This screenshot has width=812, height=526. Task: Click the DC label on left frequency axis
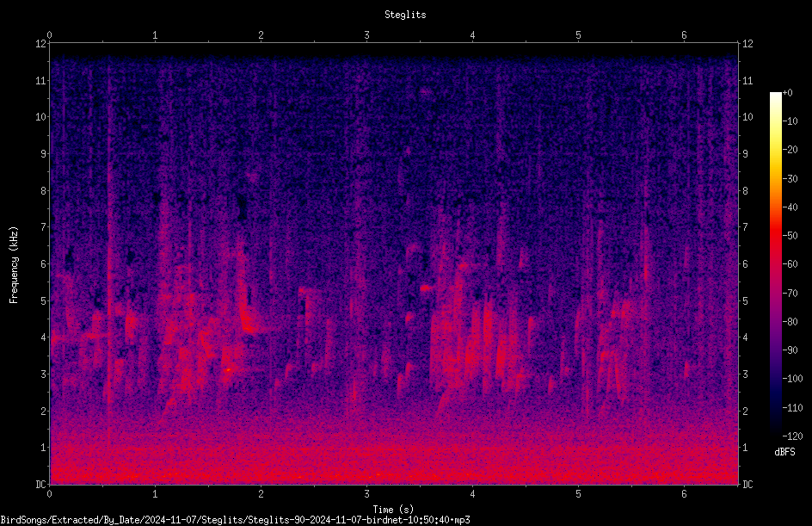[41, 485]
